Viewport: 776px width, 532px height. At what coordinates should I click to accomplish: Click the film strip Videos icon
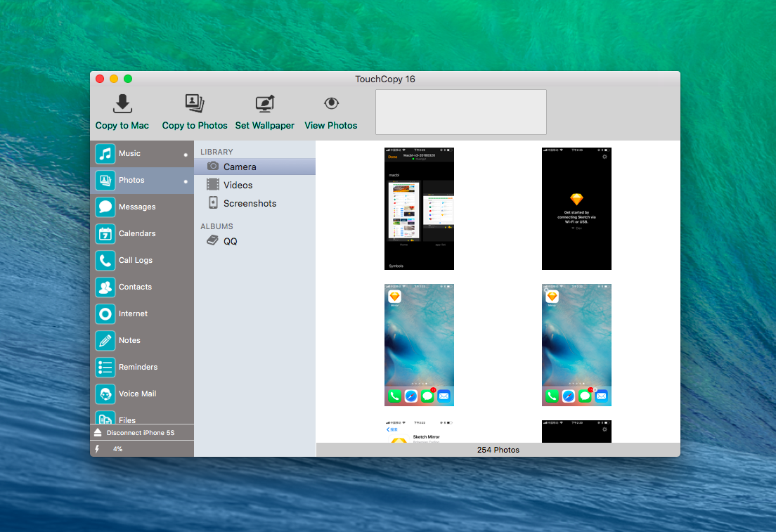213,185
